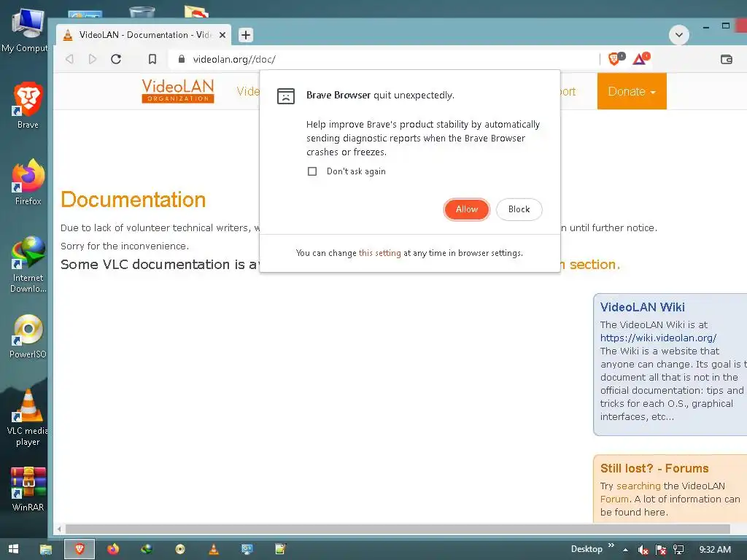Click the browser forward arrow
Image resolution: width=747 pixels, height=560 pixels.
click(93, 59)
